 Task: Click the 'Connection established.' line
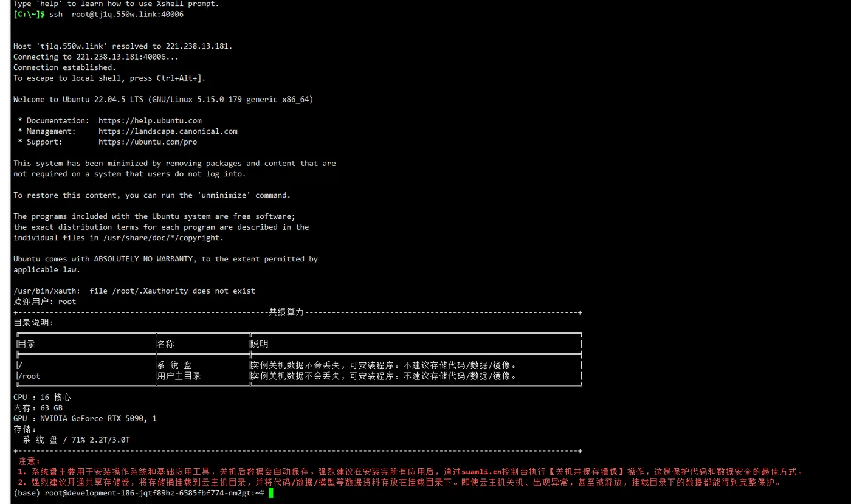[64, 67]
